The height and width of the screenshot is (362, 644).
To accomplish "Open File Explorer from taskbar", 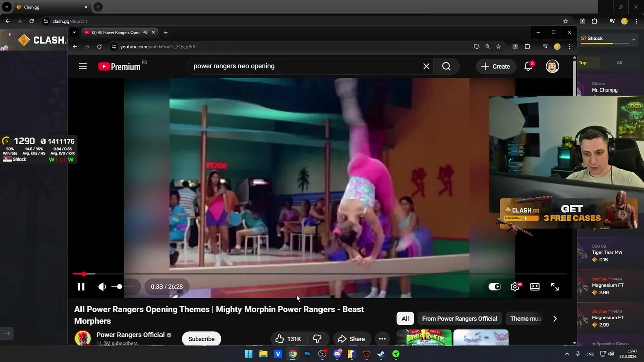I will (x=263, y=354).
